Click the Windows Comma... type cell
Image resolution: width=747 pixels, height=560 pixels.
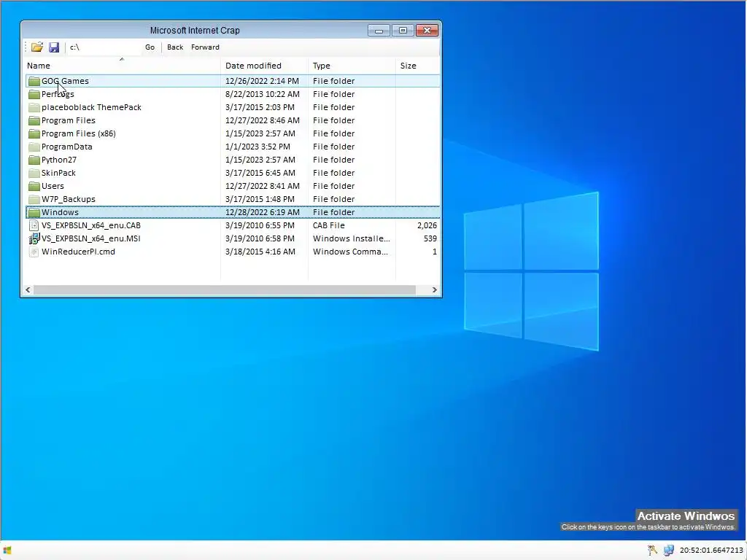[x=350, y=252]
